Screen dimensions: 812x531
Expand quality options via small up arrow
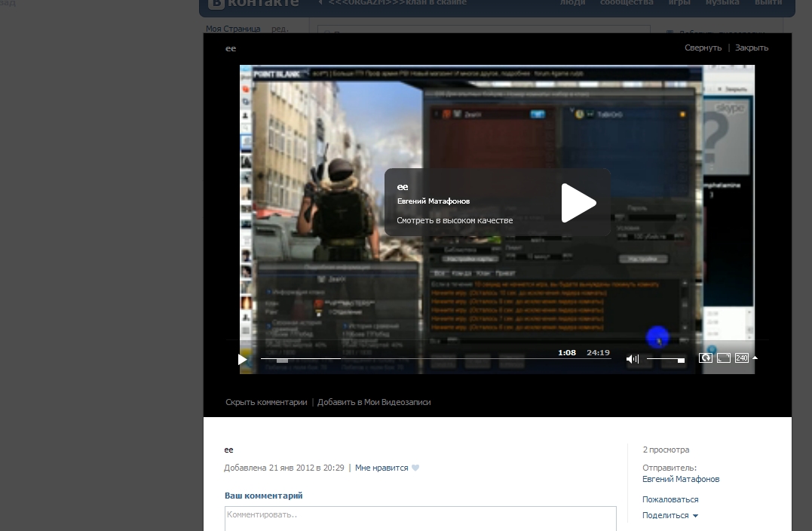[x=755, y=358]
